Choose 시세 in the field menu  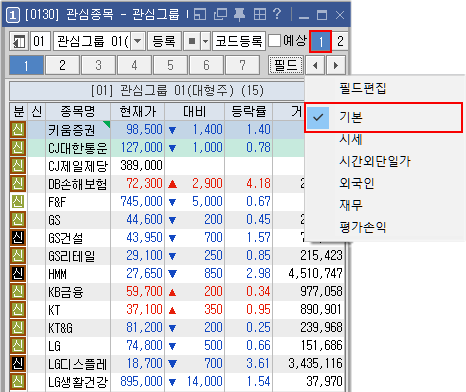(350, 139)
